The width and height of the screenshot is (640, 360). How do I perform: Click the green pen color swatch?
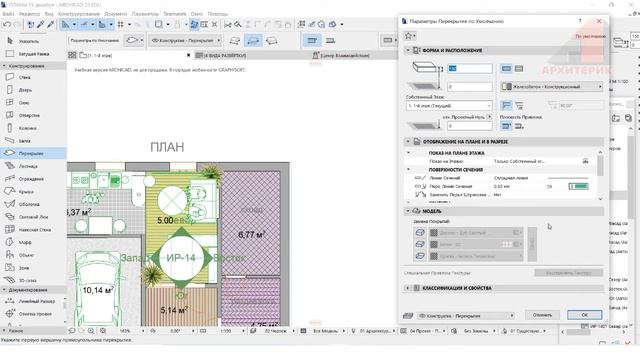coord(578,187)
